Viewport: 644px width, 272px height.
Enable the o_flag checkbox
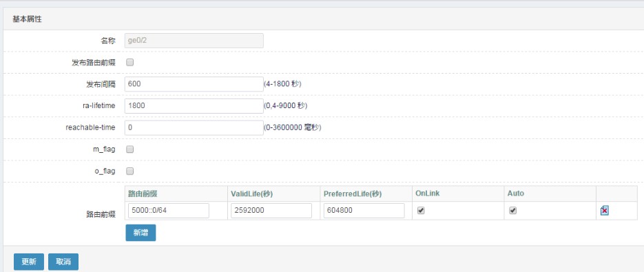[x=129, y=171]
